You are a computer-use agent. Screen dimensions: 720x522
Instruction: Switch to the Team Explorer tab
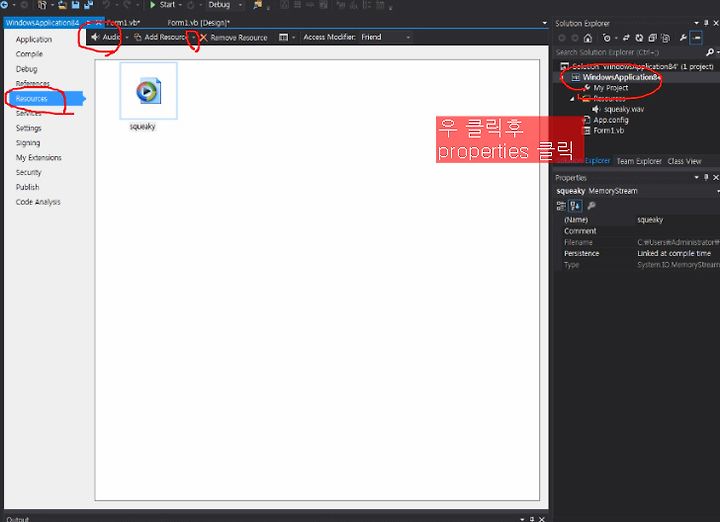[639, 161]
